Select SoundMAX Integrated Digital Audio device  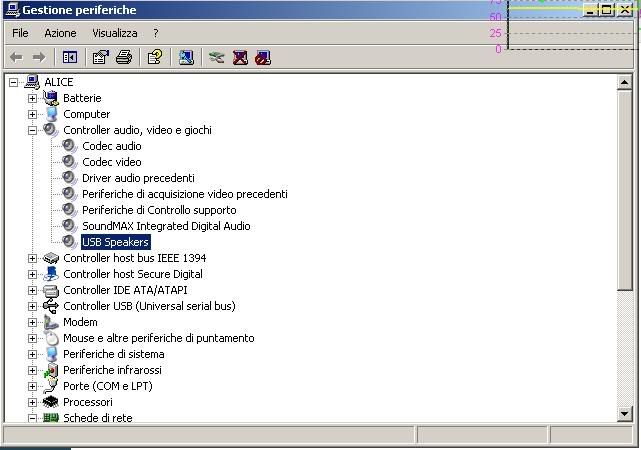point(166,226)
